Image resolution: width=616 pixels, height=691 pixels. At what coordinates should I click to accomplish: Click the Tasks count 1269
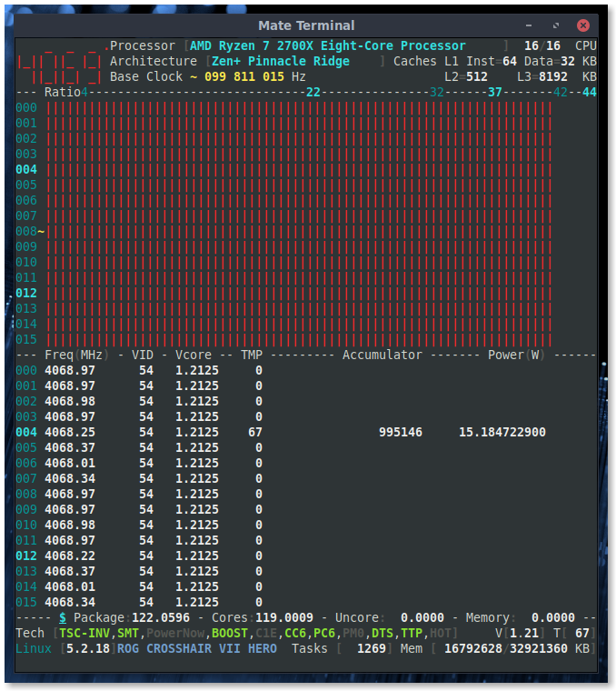(372, 648)
